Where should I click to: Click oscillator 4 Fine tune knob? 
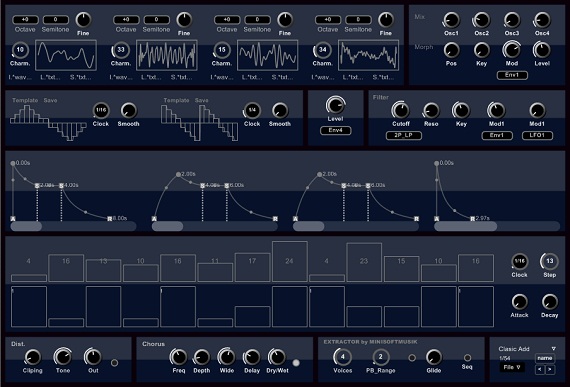(x=386, y=20)
